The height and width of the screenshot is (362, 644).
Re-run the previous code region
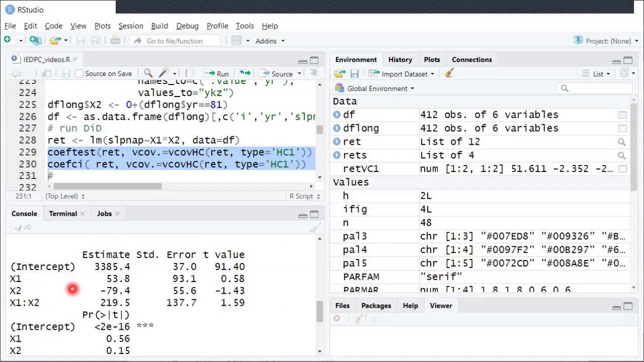click(x=245, y=73)
